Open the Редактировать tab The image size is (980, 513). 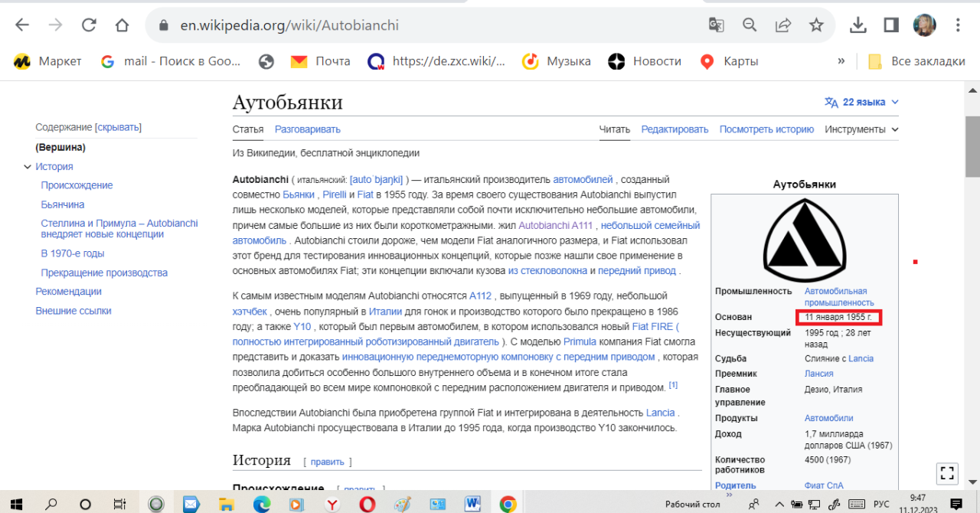pos(675,129)
